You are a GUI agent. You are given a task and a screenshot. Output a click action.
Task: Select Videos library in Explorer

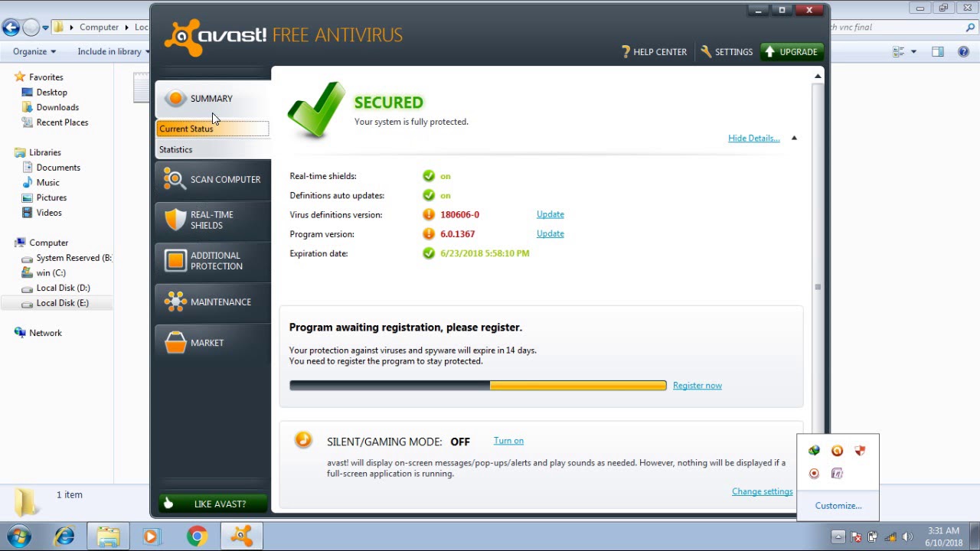click(x=49, y=213)
